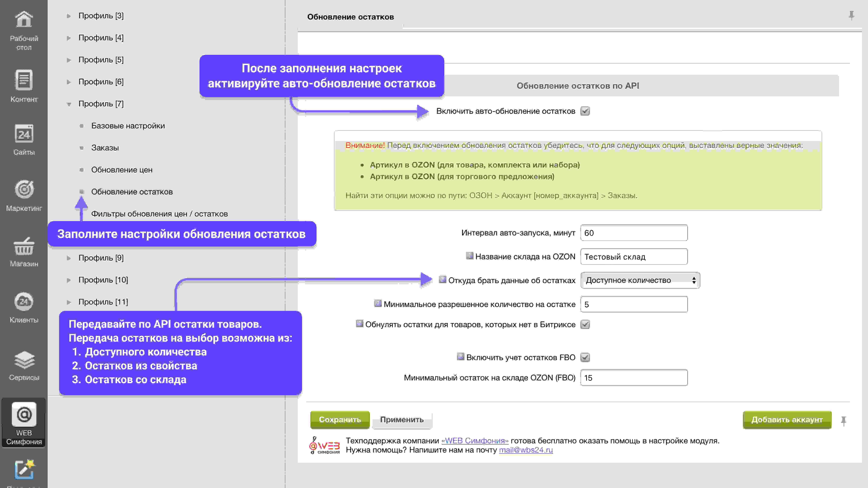This screenshot has width=868, height=488.
Task: Open the WEB Симфония sidebar icon
Action: point(24,415)
